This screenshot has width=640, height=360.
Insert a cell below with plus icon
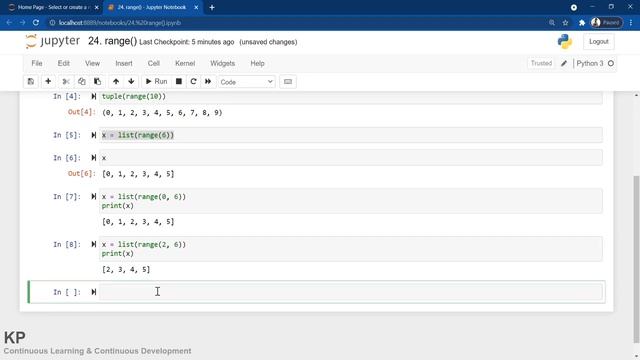click(48, 82)
